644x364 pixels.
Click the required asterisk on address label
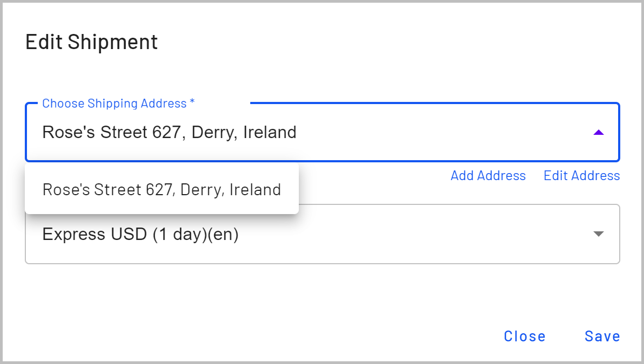point(192,103)
